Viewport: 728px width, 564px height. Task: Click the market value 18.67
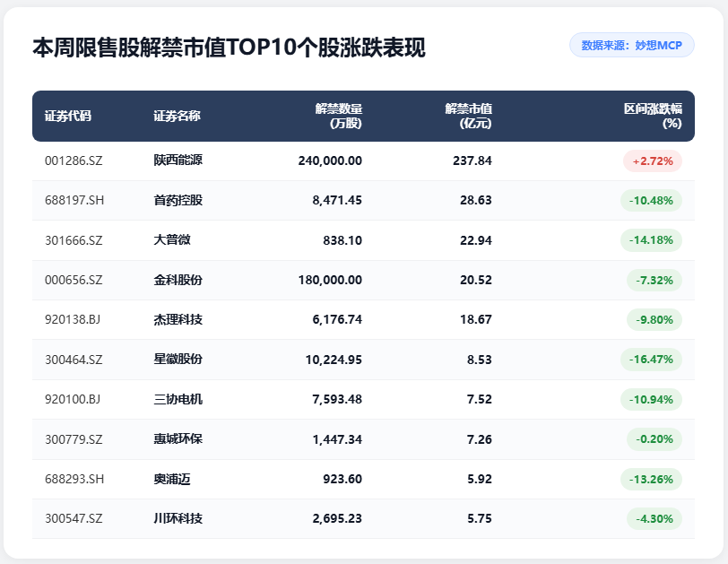tap(476, 319)
